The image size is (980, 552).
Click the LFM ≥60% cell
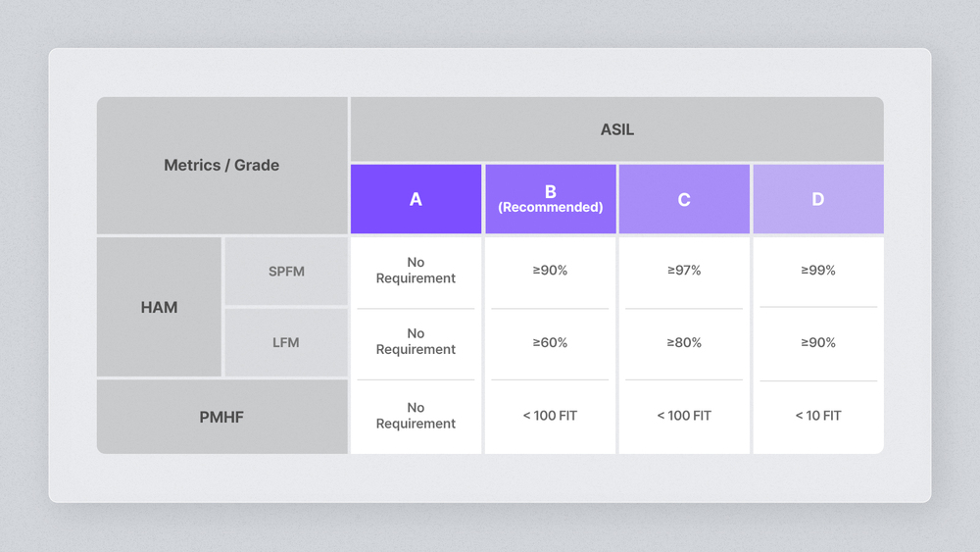click(550, 342)
